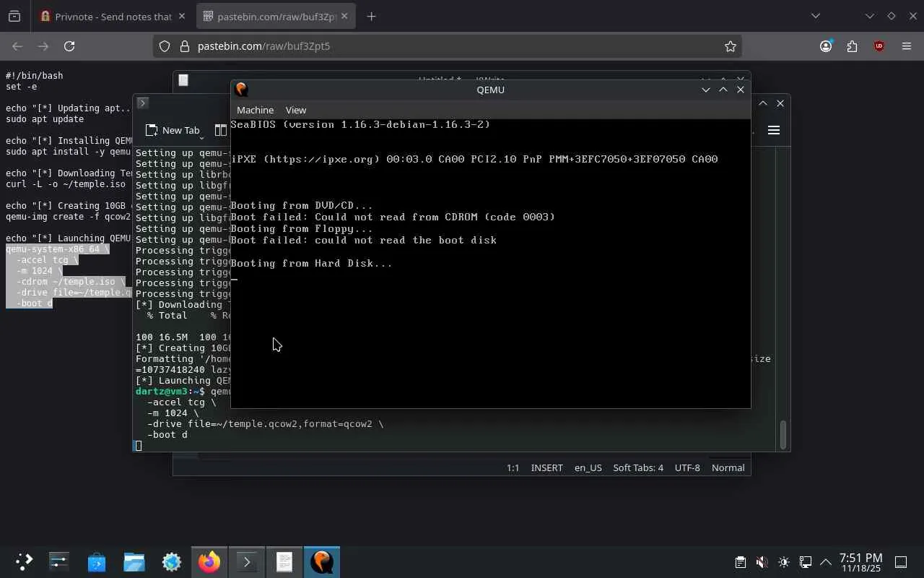Show site security padlock information

183,46
